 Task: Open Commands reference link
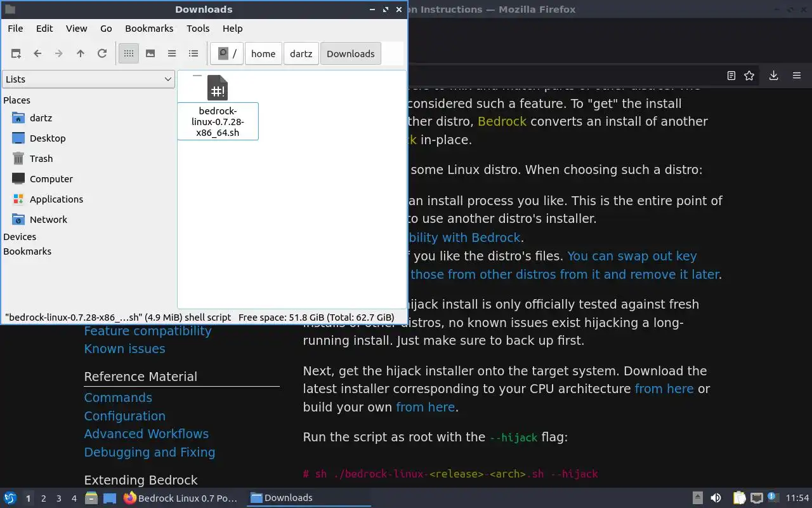pos(118,398)
